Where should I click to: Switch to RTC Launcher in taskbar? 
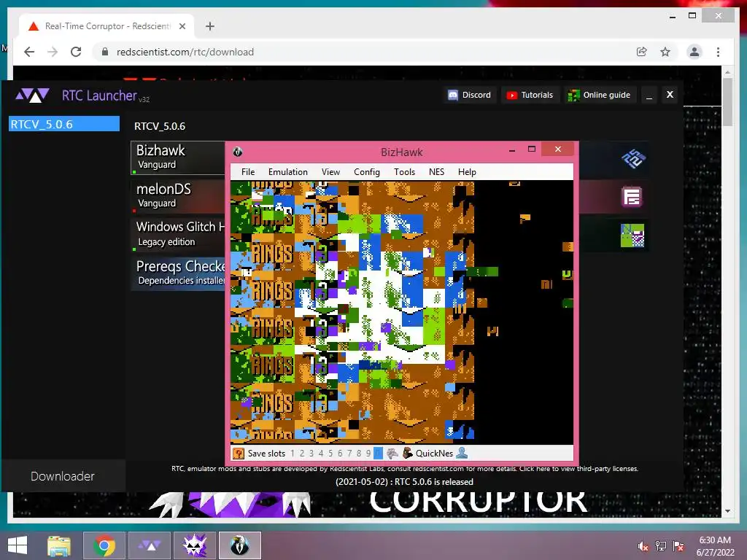tap(150, 545)
